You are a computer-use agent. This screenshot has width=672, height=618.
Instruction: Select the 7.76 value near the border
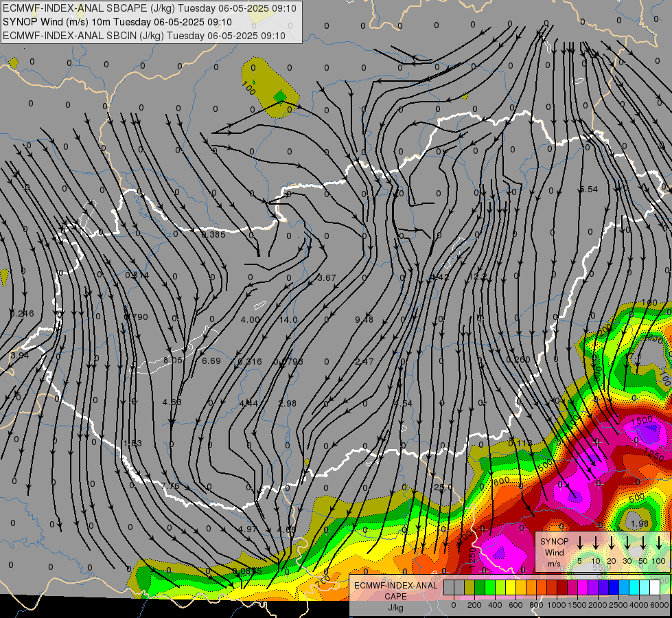click(x=170, y=486)
